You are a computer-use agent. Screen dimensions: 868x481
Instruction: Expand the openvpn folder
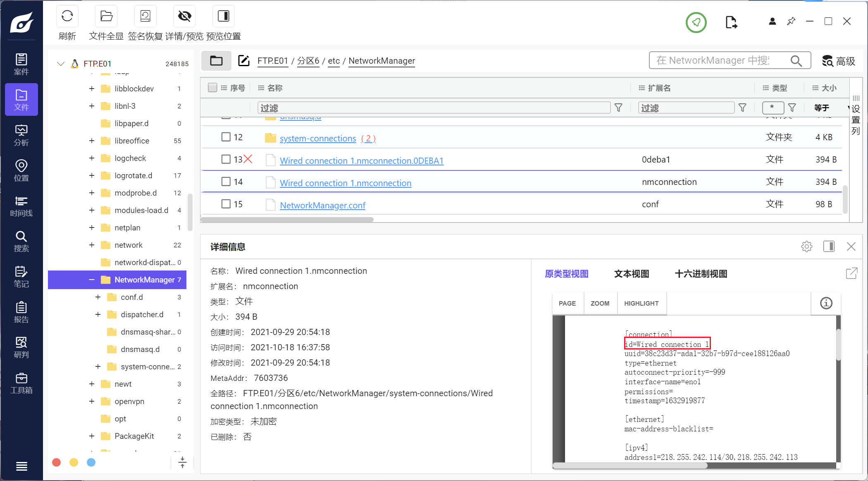pyautogui.click(x=92, y=401)
